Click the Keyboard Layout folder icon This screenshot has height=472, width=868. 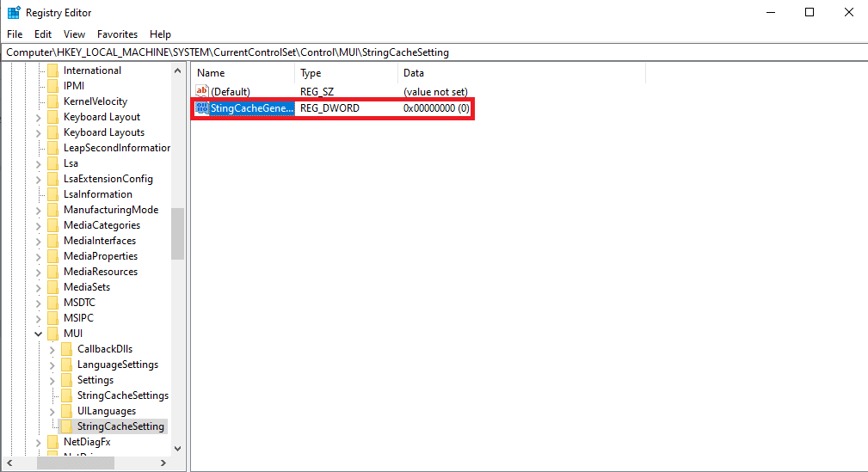[53, 117]
